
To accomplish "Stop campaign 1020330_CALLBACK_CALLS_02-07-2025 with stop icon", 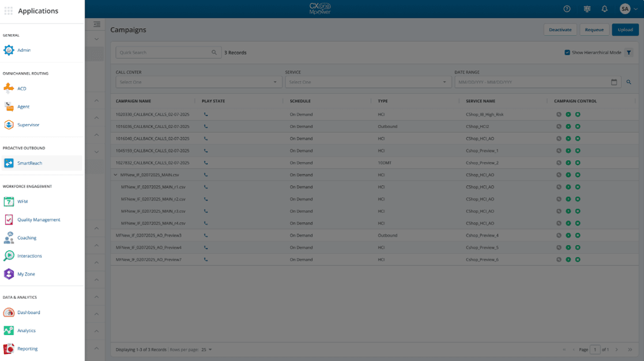I will point(578,115).
